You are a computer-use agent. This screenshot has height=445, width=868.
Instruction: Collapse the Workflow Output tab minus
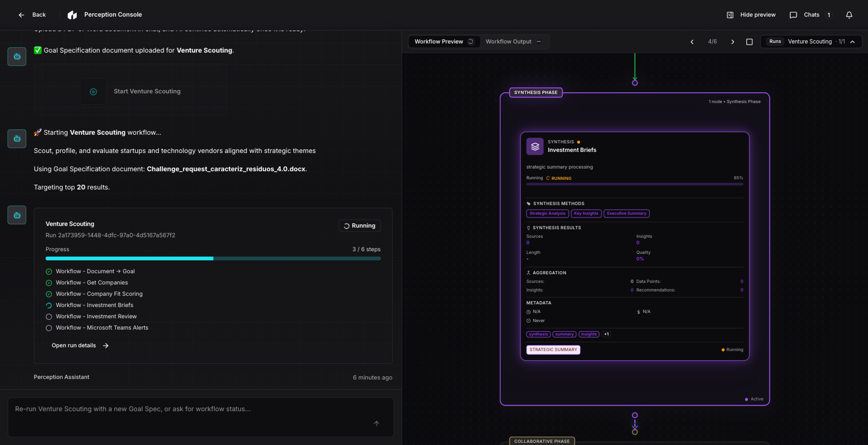pos(539,42)
